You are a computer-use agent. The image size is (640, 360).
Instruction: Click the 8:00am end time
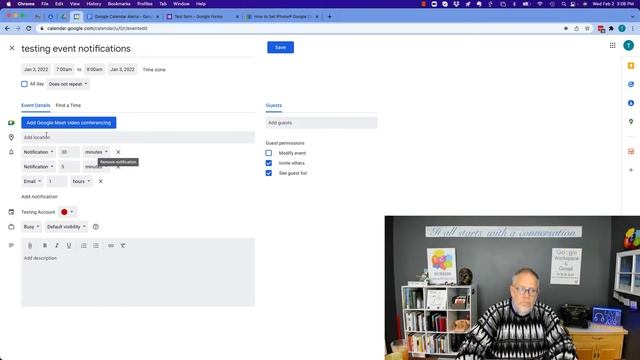click(95, 69)
